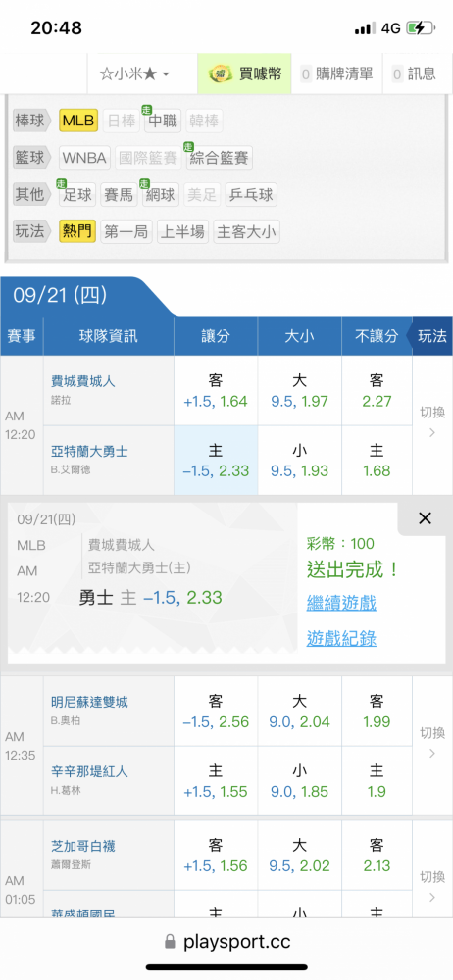The width and height of the screenshot is (453, 980).
Task: Pick 客 +1.5, 1.64 spread for Phillies
Action: click(x=216, y=391)
